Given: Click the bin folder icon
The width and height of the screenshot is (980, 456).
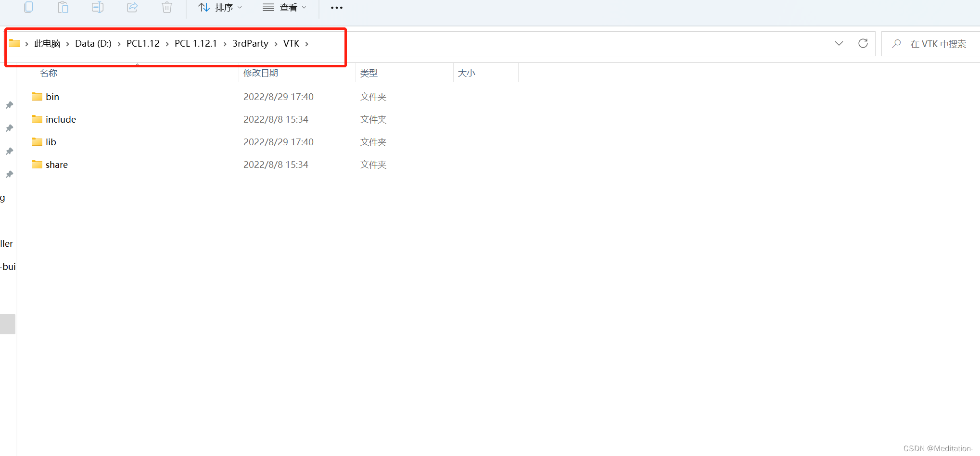Looking at the screenshot, I should click(37, 96).
